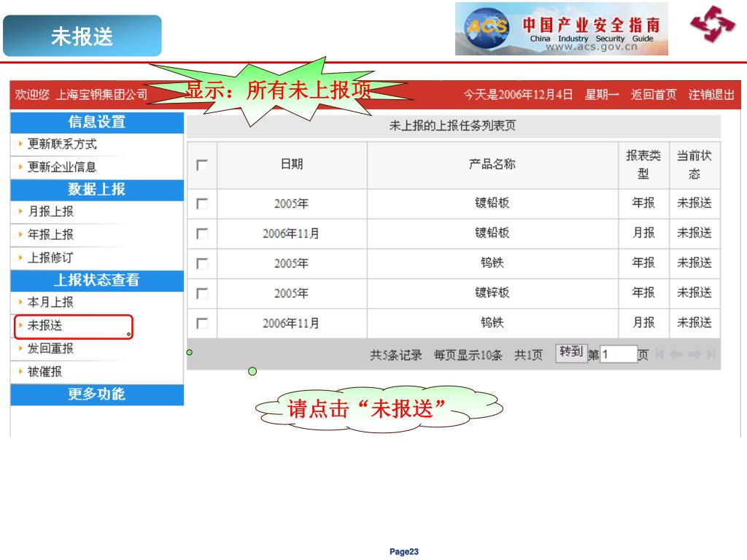
Task: Click the first page navigation arrow
Action: click(659, 354)
